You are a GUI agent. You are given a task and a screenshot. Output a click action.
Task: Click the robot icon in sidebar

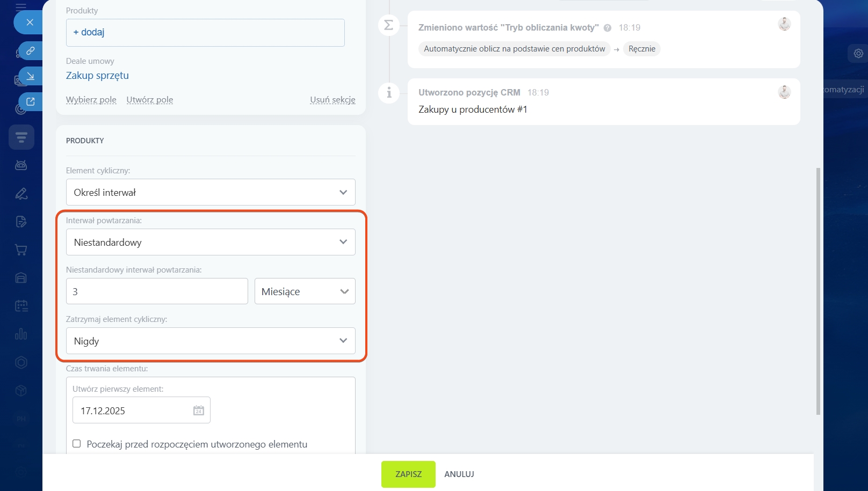(x=21, y=165)
